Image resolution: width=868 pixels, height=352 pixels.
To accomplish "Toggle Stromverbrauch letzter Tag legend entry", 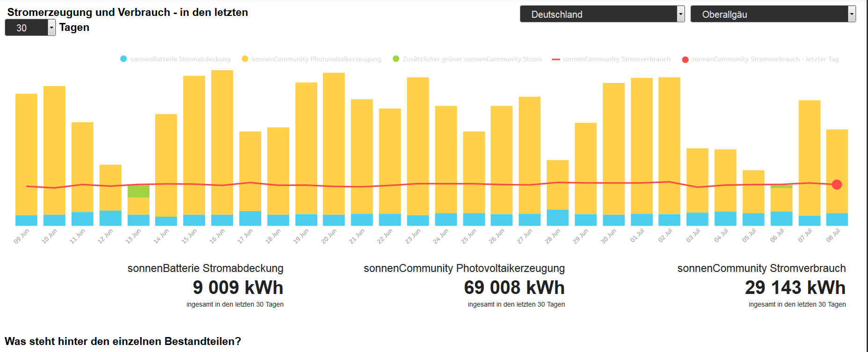I will pos(760,59).
